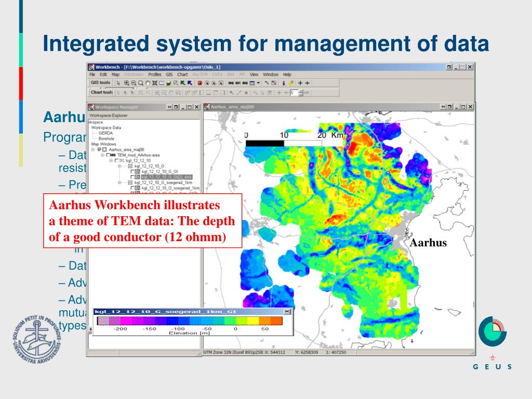
Task: Collapse the Aarhus_area_maj08 tree node
Action: pyautogui.click(x=92, y=150)
